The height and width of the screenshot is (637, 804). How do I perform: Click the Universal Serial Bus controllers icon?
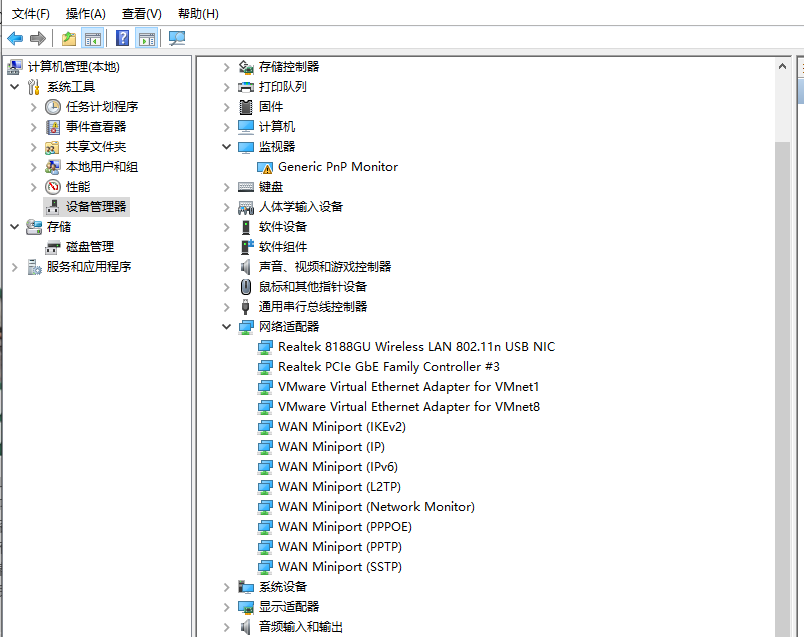point(246,307)
